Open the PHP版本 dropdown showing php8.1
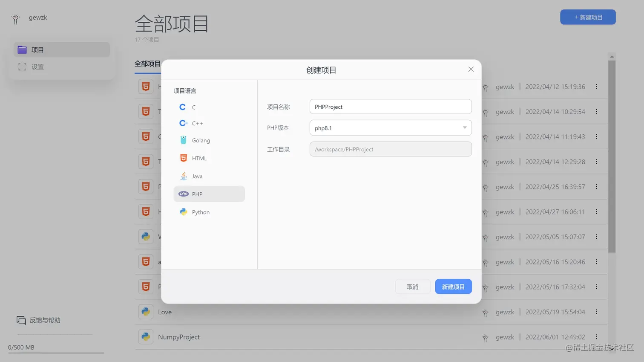 (391, 128)
